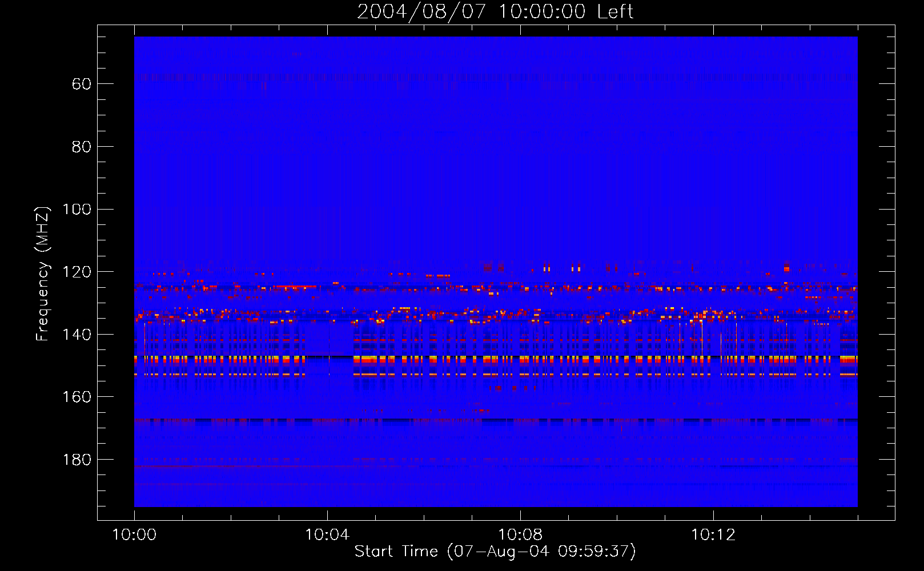Screen dimensions: 924x571
Task: Click the "Start Time (07-Aug-04 09:59:37)" axis label
Action: point(495,552)
